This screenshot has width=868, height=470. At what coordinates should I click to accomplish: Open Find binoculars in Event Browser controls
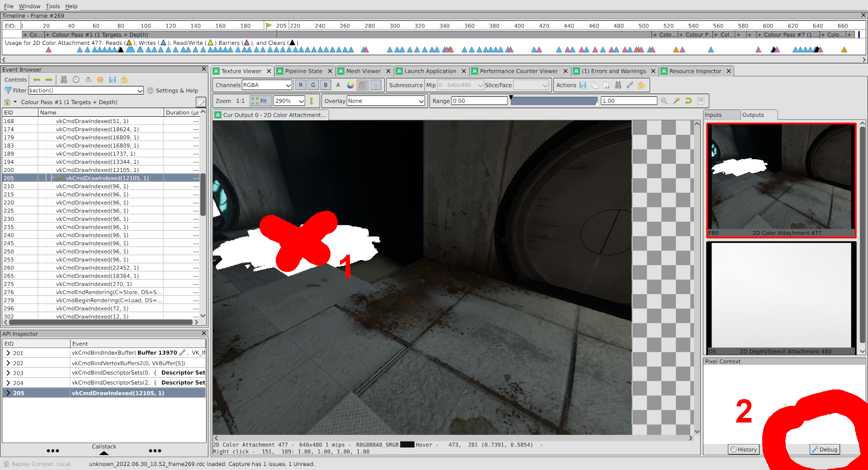pyautogui.click(x=64, y=80)
